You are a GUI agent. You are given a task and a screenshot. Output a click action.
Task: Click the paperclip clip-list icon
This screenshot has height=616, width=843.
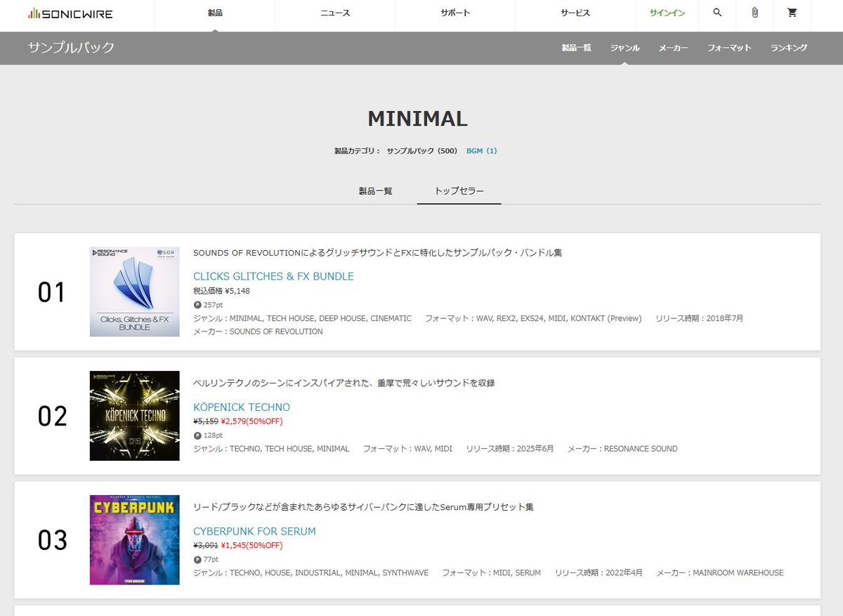(754, 13)
